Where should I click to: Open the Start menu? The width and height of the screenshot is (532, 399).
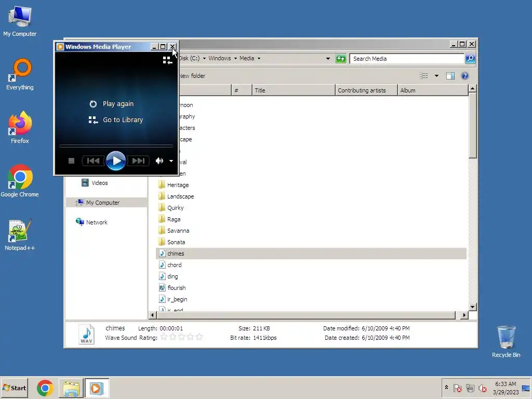click(14, 388)
